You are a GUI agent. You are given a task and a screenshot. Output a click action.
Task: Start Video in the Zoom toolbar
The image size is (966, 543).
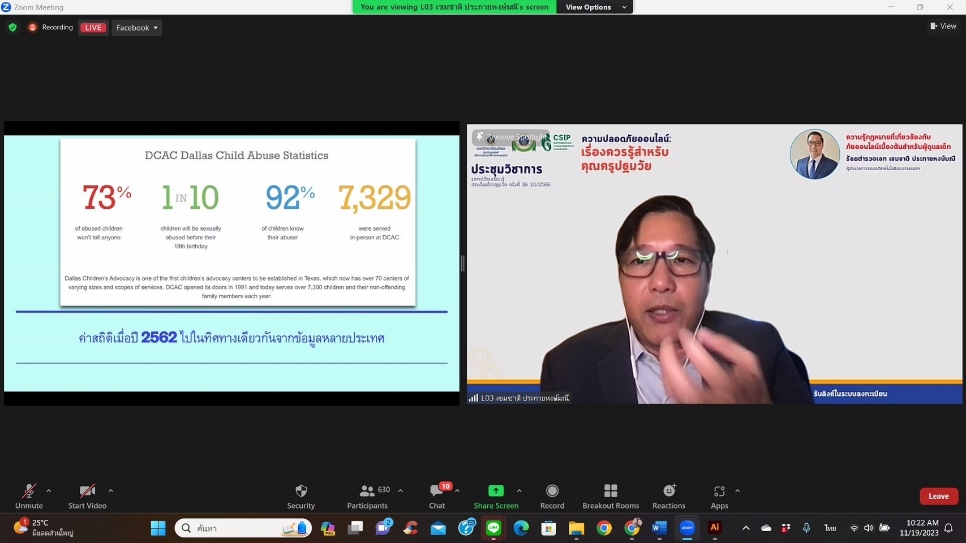87,496
